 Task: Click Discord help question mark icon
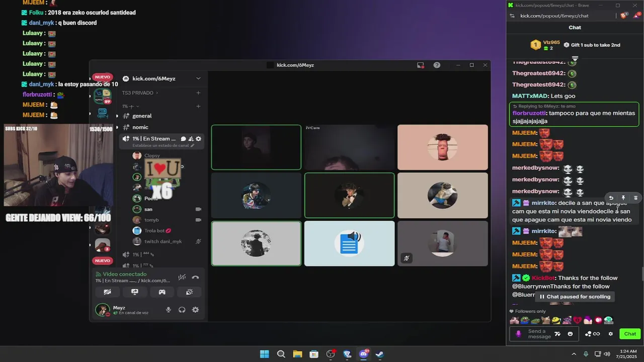[x=437, y=65]
